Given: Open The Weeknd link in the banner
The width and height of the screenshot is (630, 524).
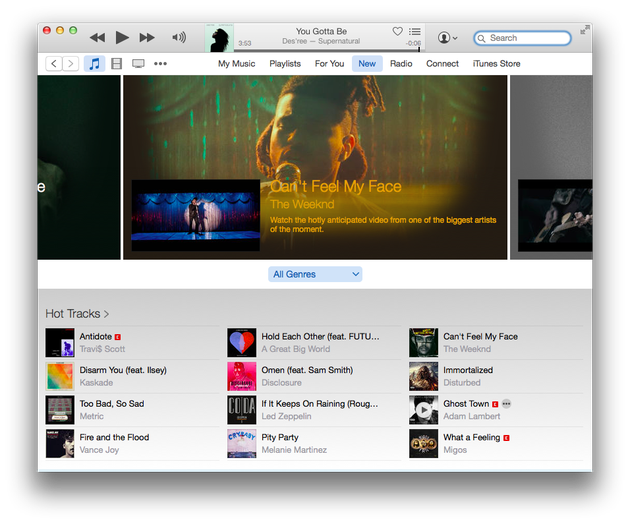Looking at the screenshot, I should [302, 204].
